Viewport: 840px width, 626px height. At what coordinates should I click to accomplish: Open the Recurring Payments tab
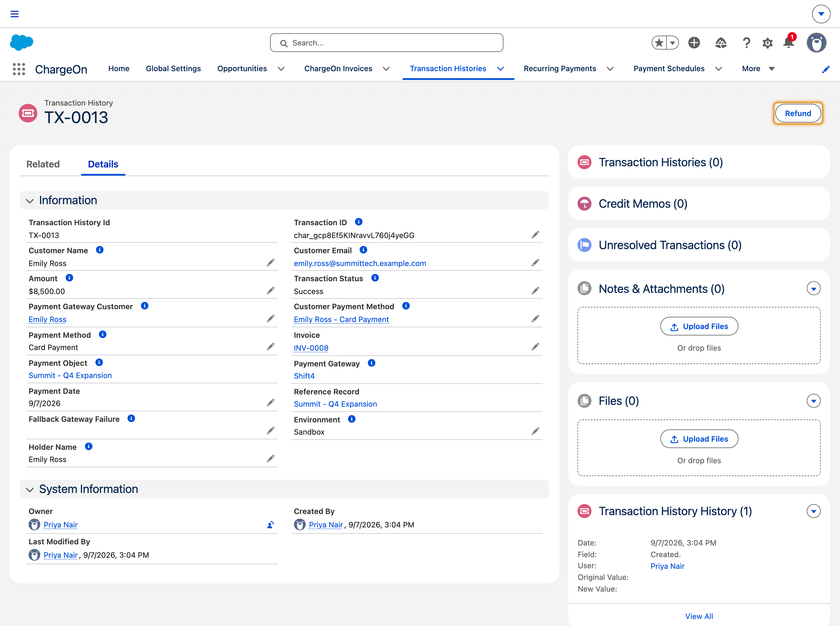point(560,69)
